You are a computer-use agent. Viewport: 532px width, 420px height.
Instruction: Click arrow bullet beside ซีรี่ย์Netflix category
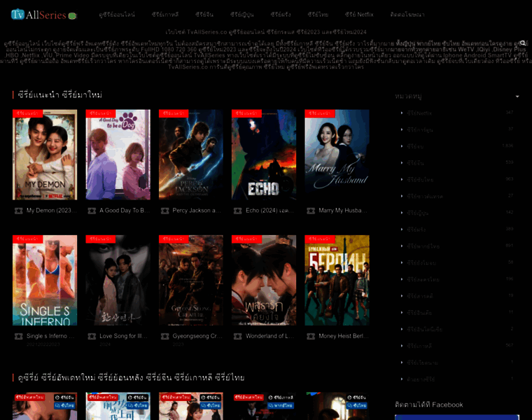402,113
